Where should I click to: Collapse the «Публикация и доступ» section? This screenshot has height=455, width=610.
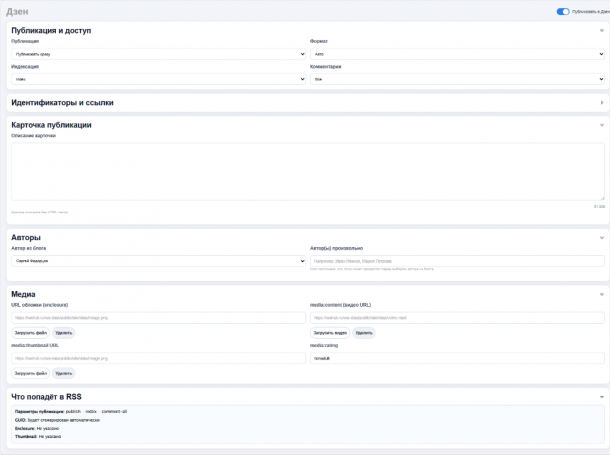coord(601,31)
